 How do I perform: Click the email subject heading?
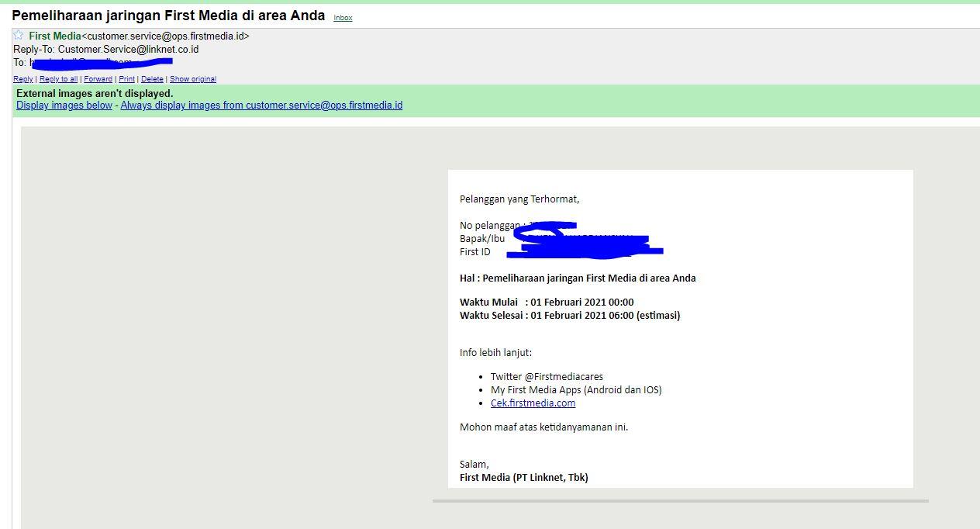168,16
